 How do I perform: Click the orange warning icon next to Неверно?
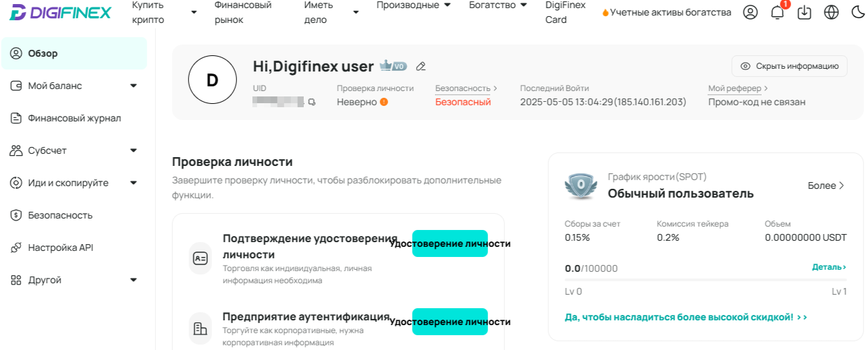click(384, 102)
